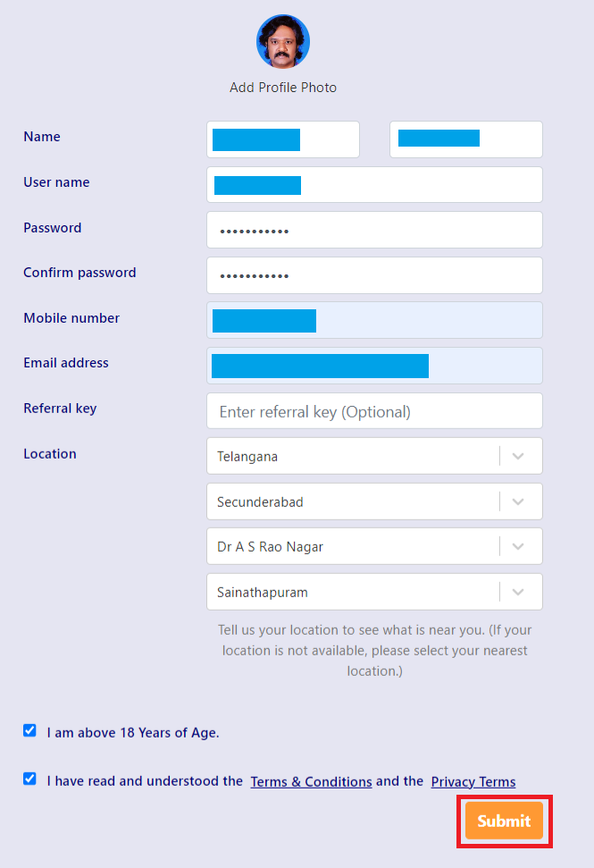Click the Password input field
The width and height of the screenshot is (594, 868).
[x=374, y=230]
